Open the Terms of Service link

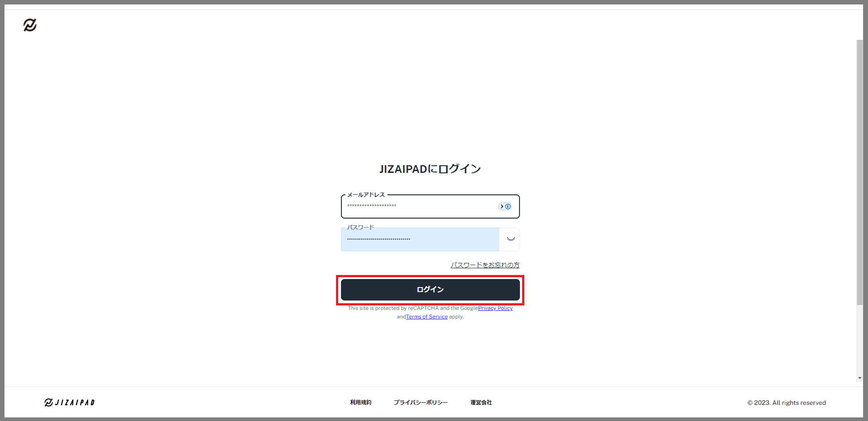427,317
